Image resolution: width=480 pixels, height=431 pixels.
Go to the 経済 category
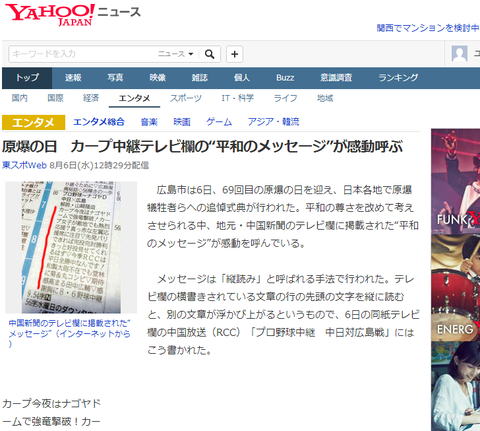pyautogui.click(x=91, y=98)
